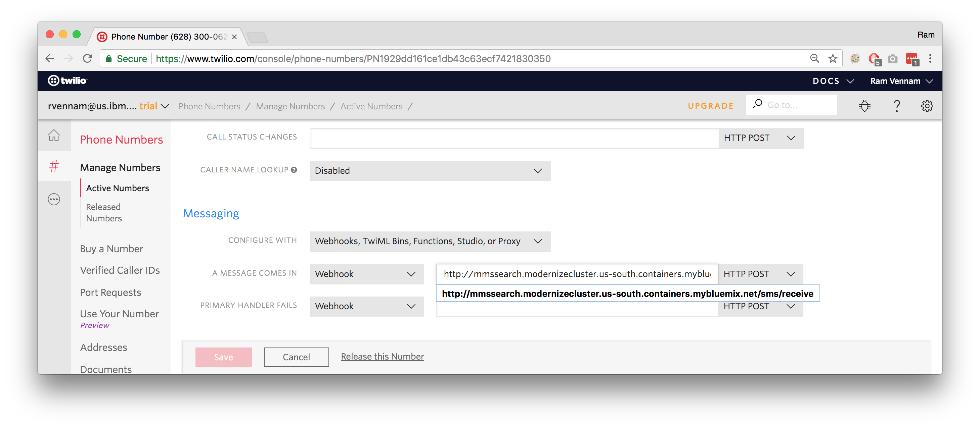Click the hash phone numbers sidebar icon
The image size is (980, 428).
[x=54, y=166]
